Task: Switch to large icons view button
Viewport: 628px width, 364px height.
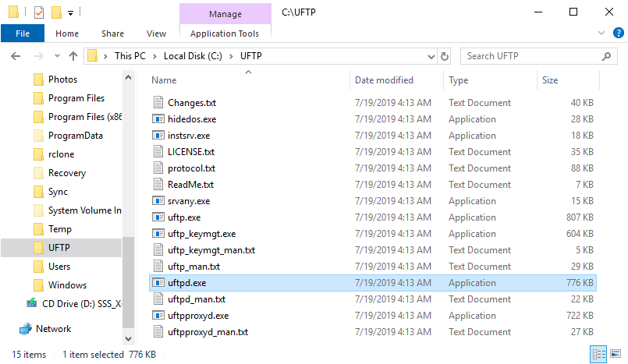Action: coord(616,354)
